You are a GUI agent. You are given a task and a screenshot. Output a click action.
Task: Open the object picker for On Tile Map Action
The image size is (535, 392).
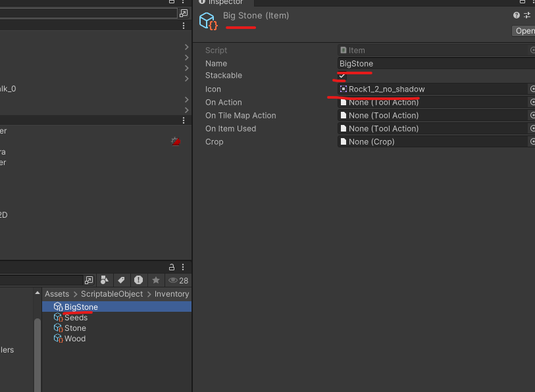point(532,115)
